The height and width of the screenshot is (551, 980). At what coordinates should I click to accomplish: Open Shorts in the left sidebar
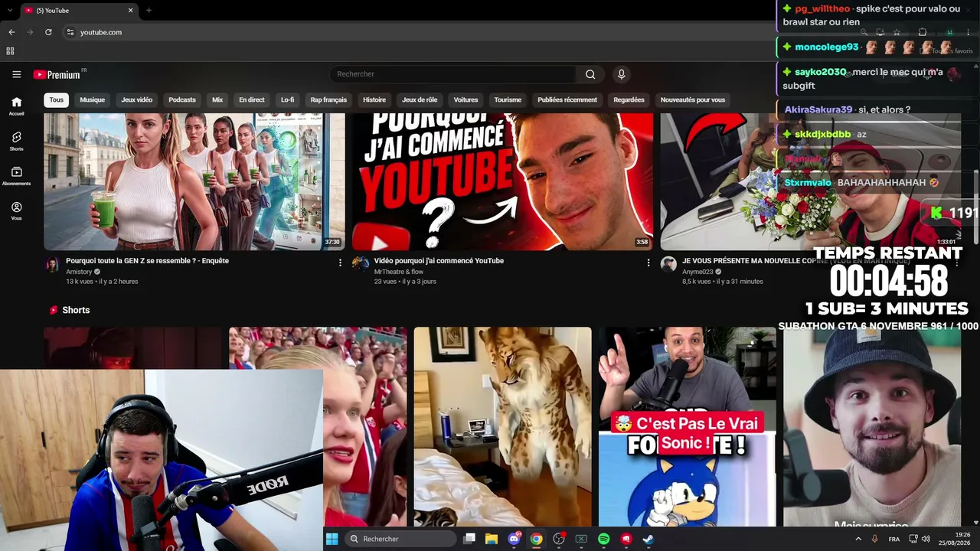pos(16,141)
